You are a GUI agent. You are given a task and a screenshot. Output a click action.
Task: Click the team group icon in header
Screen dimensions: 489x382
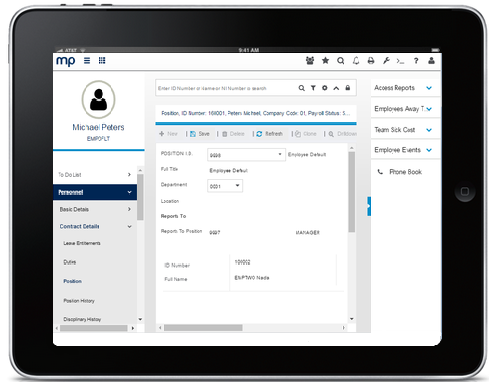coord(310,61)
